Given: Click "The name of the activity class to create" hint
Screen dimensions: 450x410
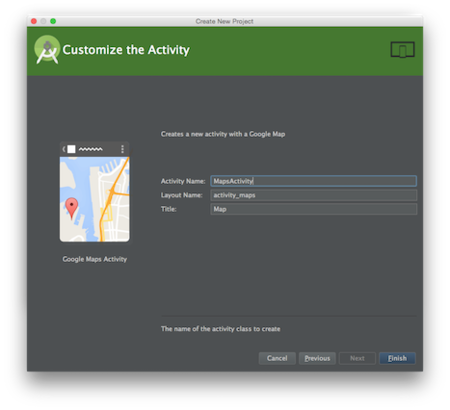Looking at the screenshot, I should tap(220, 329).
